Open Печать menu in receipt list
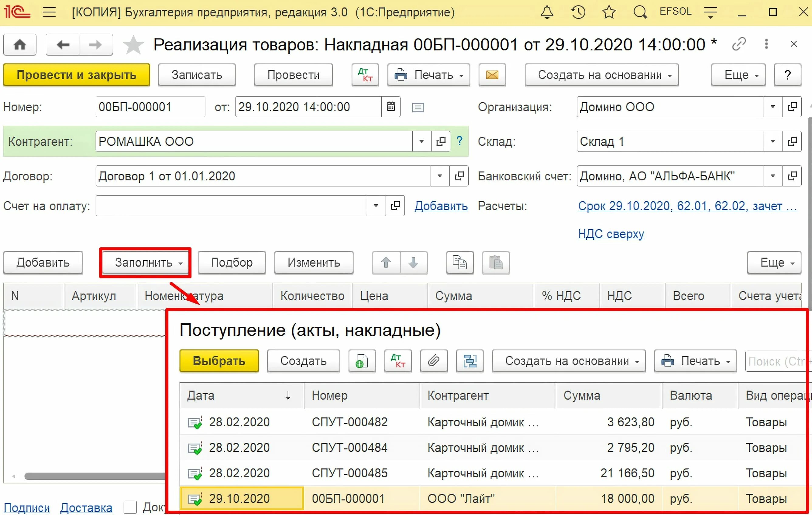Image resolution: width=812 pixels, height=515 pixels. pyautogui.click(x=695, y=361)
